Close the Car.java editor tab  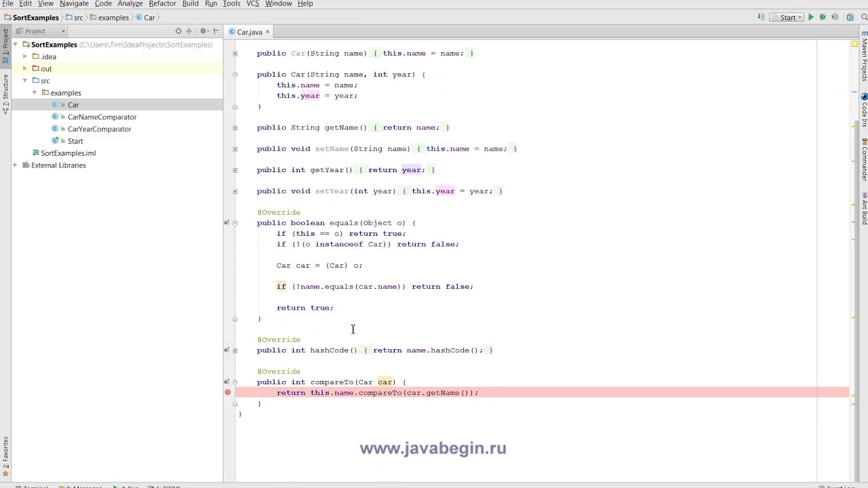(267, 32)
